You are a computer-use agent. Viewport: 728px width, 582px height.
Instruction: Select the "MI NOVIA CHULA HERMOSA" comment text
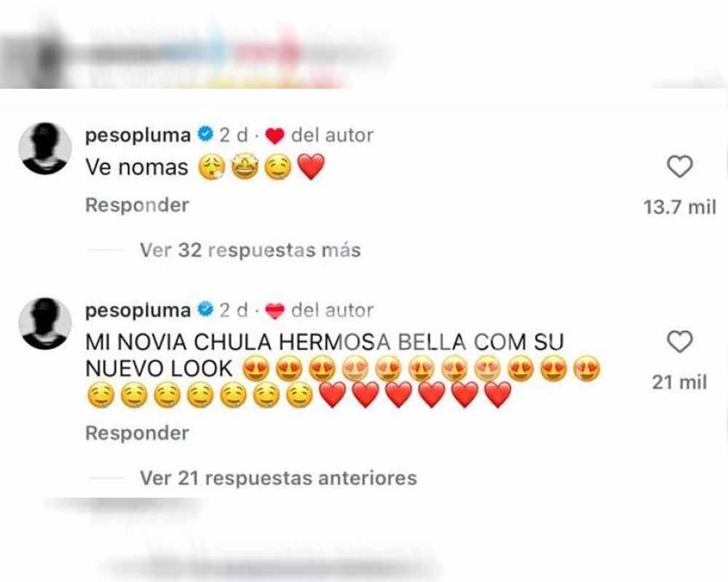point(344,369)
